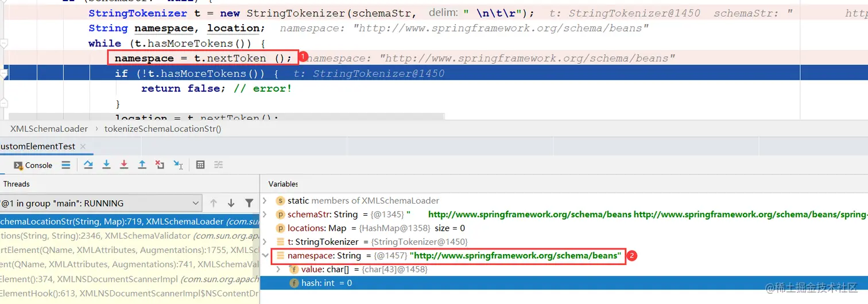Select the XMLNSDocumentScannerImpl line 374 frame
Screen dimensions: 868x304
coord(130,279)
